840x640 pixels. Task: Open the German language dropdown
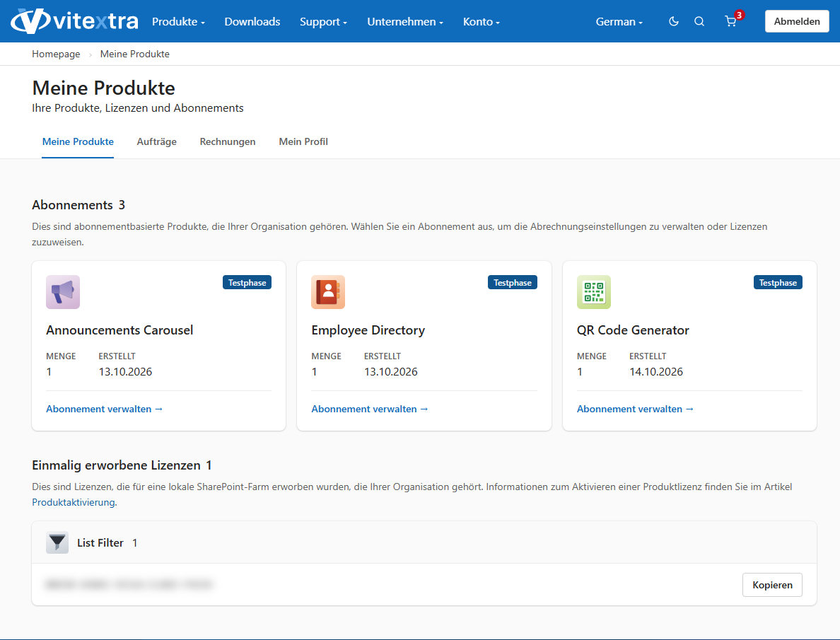(x=619, y=21)
